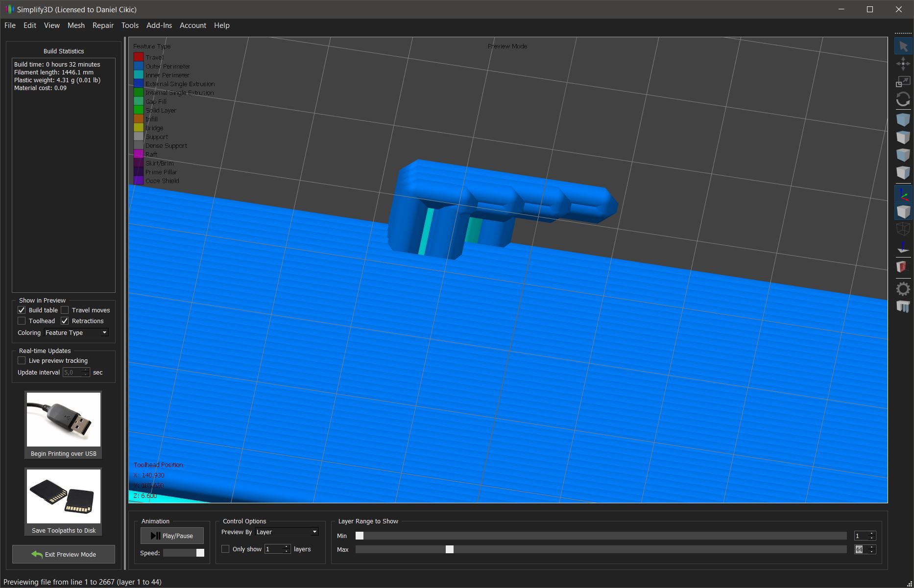This screenshot has width=914, height=588.
Task: Open the Repair menu
Action: [x=103, y=25]
